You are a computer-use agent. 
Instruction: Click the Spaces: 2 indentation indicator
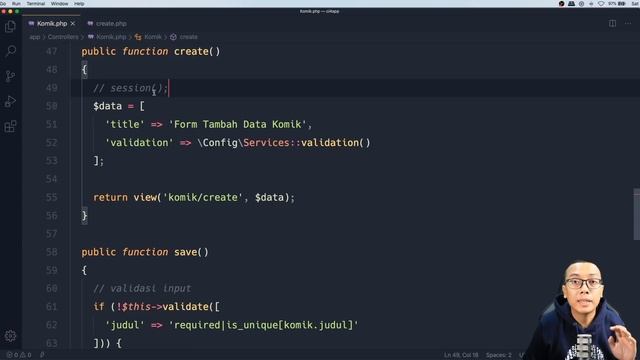(498, 355)
